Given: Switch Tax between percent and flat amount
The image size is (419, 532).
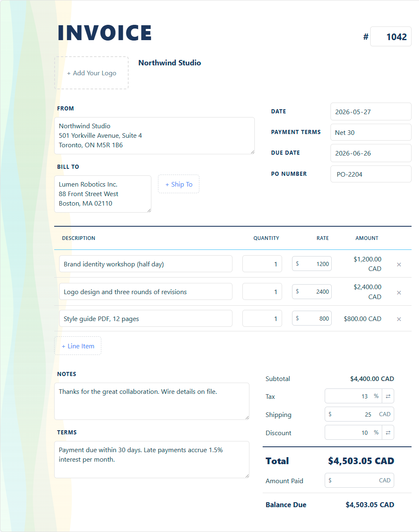Looking at the screenshot, I should 388,396.
